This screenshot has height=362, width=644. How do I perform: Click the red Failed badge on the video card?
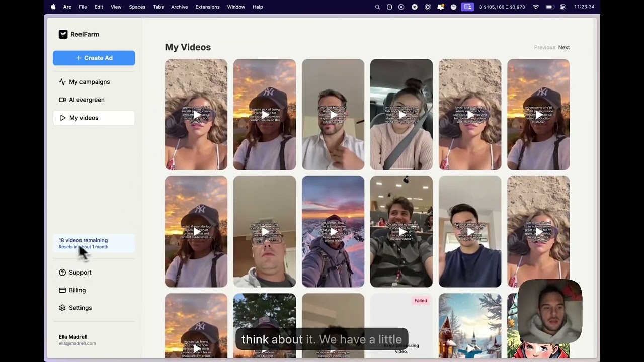[421, 301]
